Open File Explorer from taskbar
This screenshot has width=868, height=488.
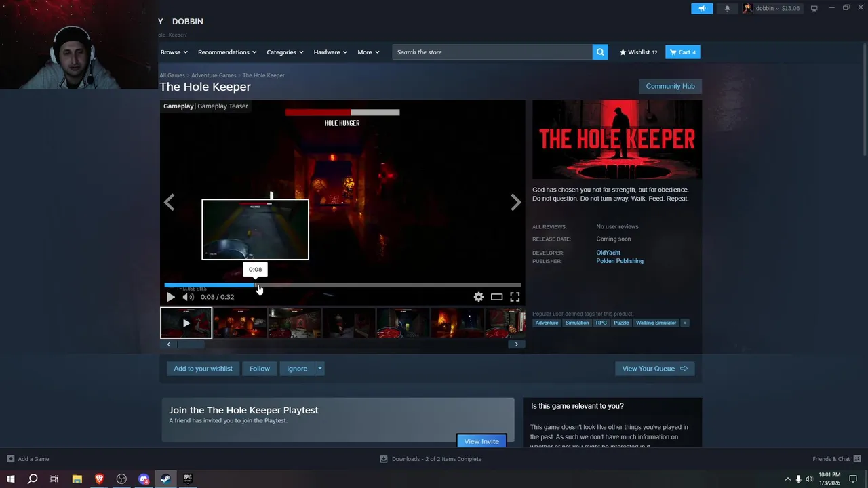pos(77,479)
